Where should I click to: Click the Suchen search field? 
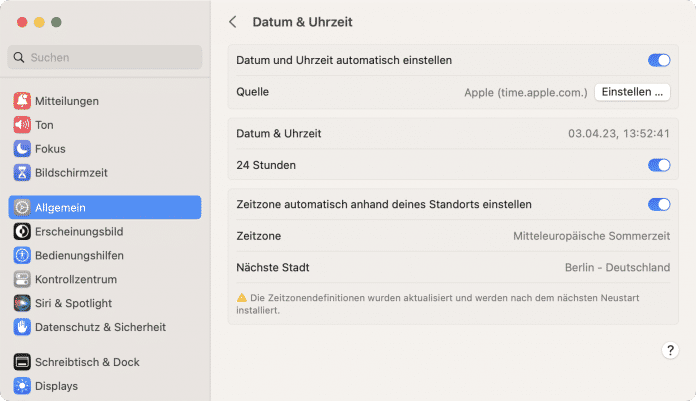pyautogui.click(x=105, y=57)
